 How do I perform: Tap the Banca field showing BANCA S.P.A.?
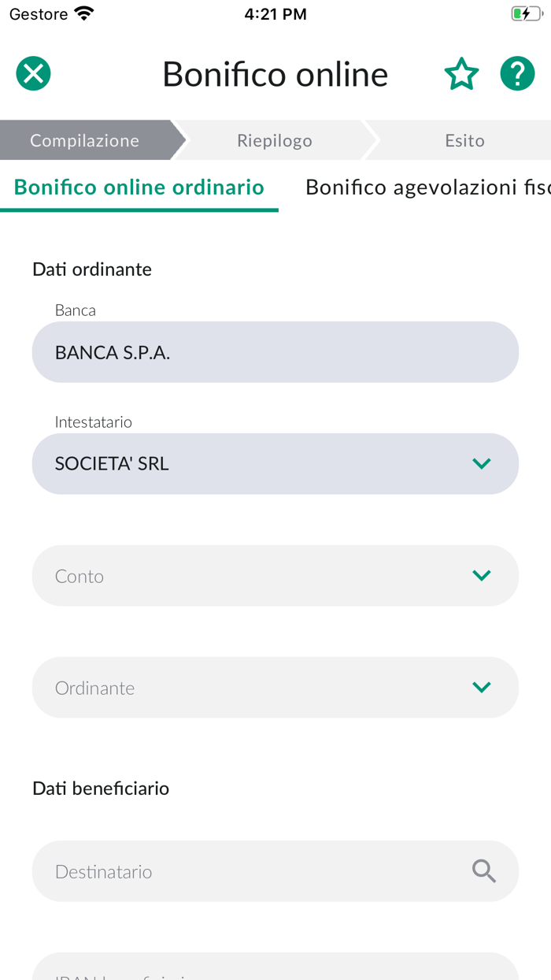(x=275, y=352)
